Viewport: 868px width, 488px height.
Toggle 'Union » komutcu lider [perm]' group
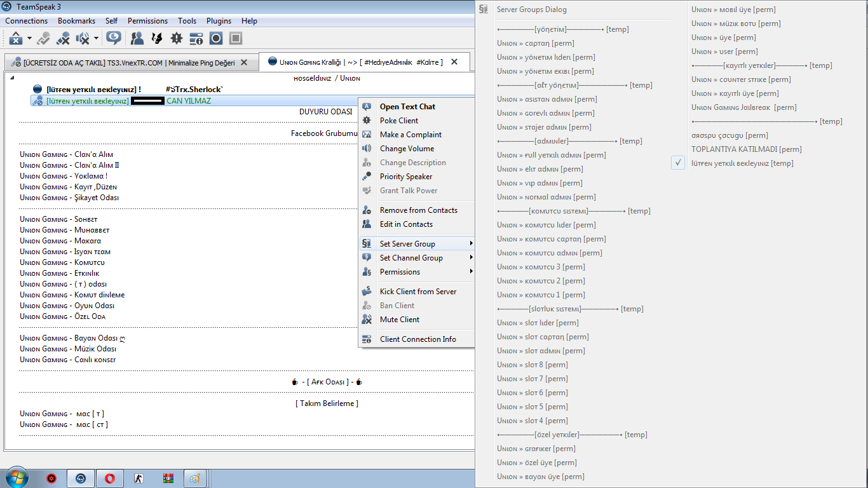click(546, 225)
